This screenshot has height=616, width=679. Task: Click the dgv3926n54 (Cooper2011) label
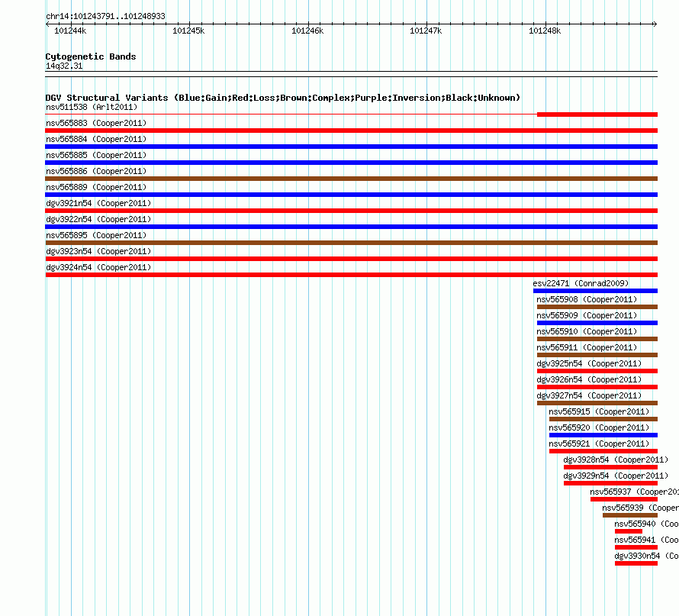(589, 379)
